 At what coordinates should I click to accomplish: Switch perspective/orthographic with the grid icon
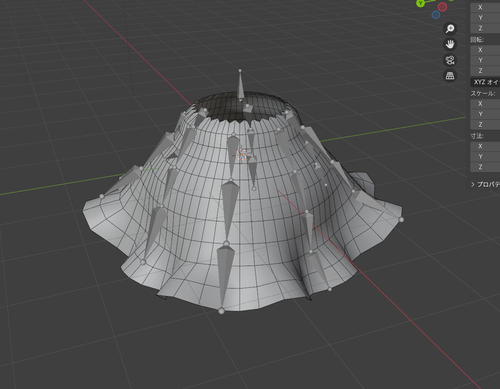pos(450,76)
